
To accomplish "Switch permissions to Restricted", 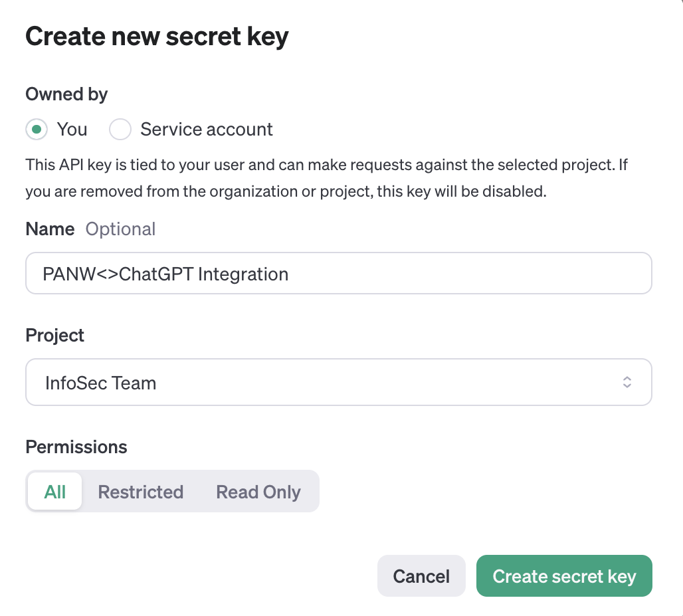I will point(140,492).
